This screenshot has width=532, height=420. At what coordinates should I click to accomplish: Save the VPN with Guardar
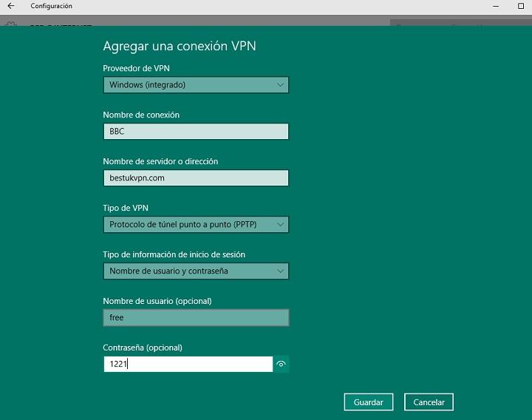(x=369, y=402)
